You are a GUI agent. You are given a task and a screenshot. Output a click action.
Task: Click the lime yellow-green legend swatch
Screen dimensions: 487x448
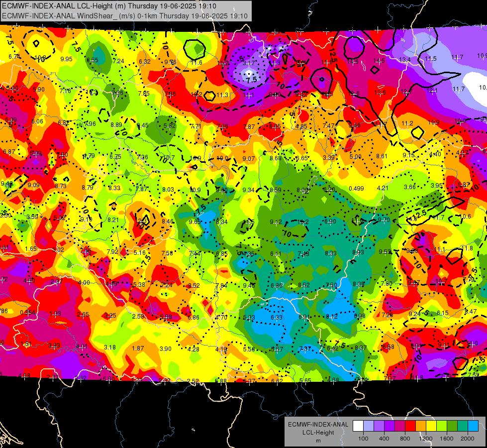coord(442,426)
